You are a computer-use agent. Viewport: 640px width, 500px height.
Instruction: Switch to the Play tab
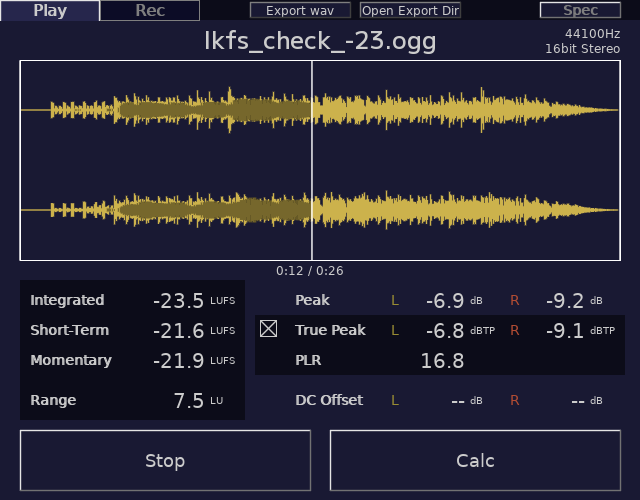(50, 11)
